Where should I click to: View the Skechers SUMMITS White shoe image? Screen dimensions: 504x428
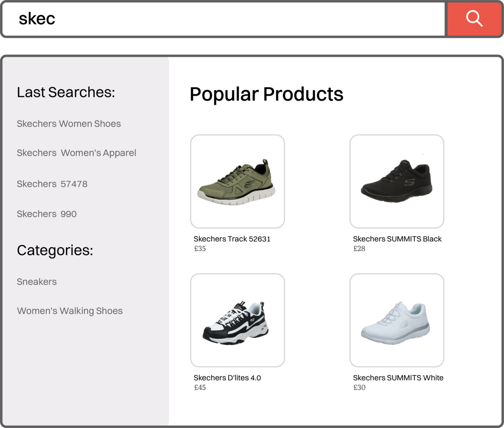pos(397,320)
